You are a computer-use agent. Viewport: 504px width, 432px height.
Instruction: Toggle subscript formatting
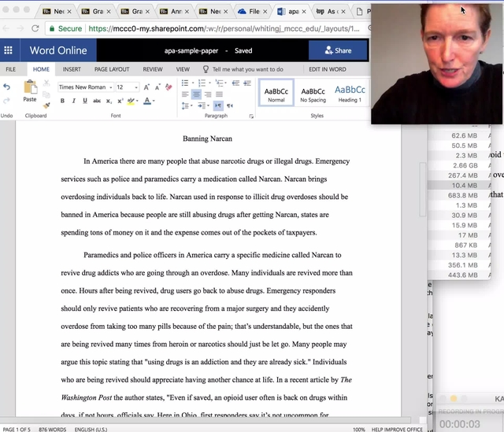click(109, 101)
